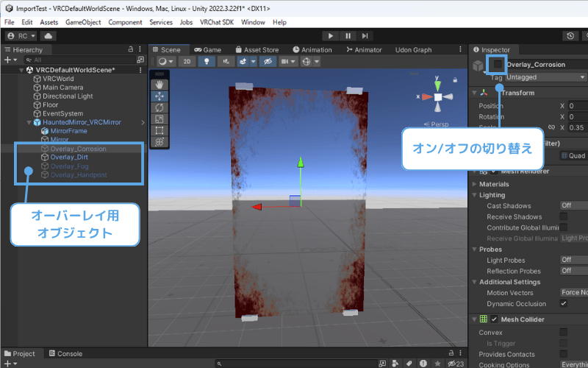Open the VRChat SDK menu
This screenshot has width=588, height=368.
217,22
